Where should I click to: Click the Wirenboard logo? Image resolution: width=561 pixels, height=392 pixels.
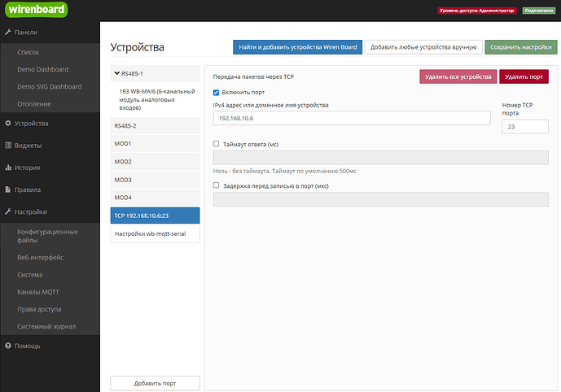tap(36, 9)
